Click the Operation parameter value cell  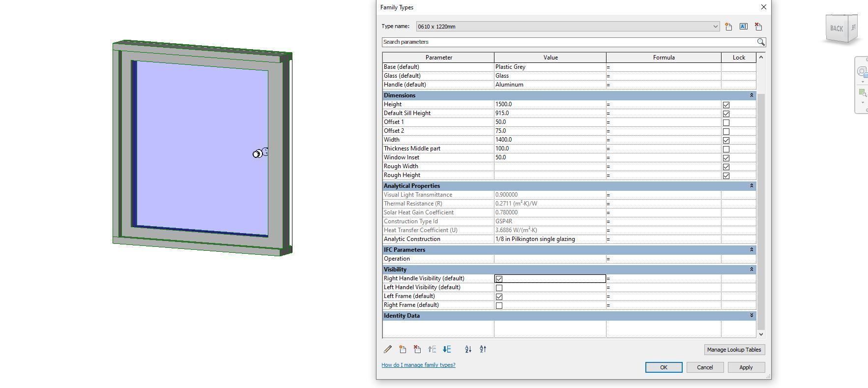click(550, 259)
